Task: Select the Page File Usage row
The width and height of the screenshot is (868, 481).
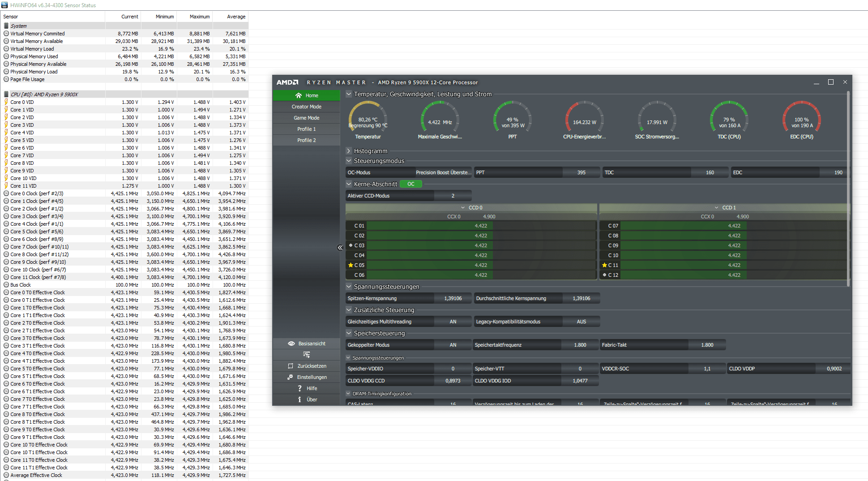Action: 124,79
